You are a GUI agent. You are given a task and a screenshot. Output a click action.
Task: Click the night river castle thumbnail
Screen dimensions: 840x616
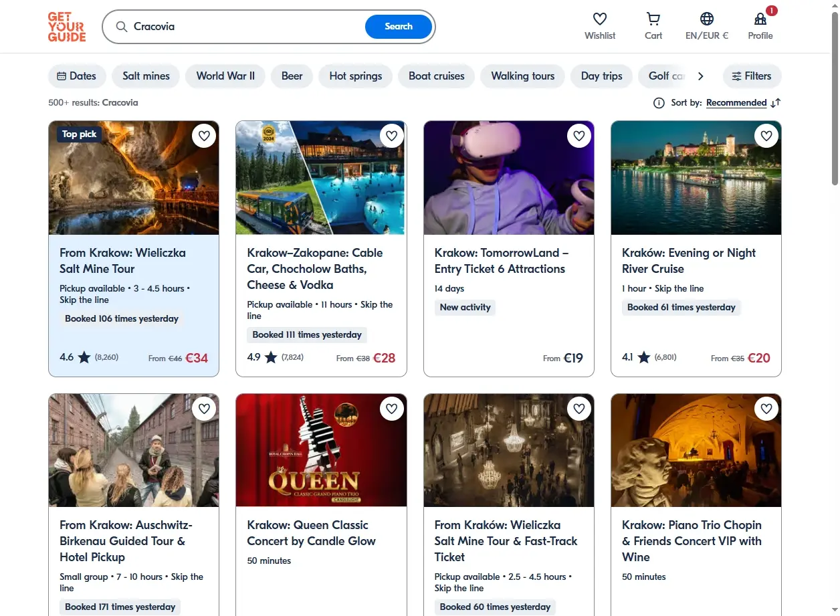(696, 178)
